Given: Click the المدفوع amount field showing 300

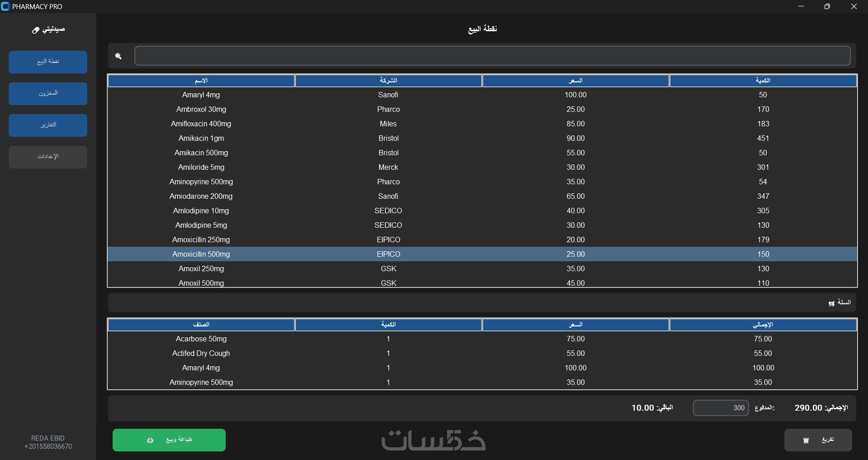Looking at the screenshot, I should coord(721,407).
